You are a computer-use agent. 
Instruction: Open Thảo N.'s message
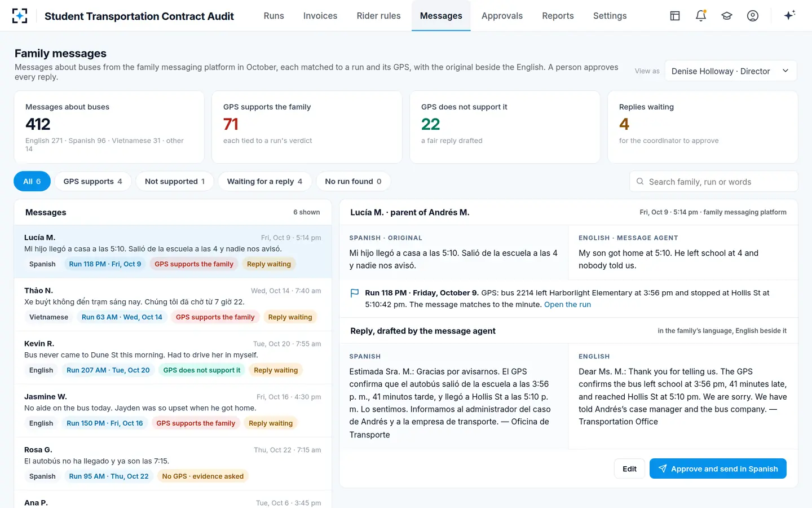[x=173, y=305]
